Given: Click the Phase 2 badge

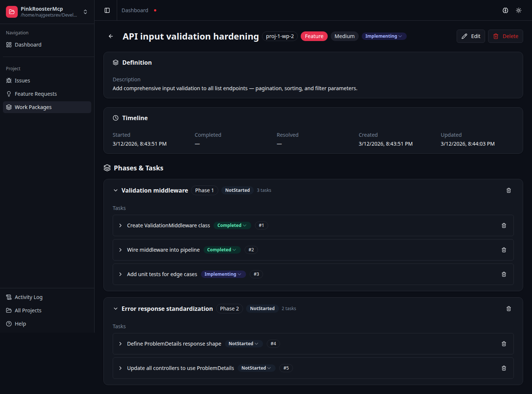Looking at the screenshot, I should 229,309.
